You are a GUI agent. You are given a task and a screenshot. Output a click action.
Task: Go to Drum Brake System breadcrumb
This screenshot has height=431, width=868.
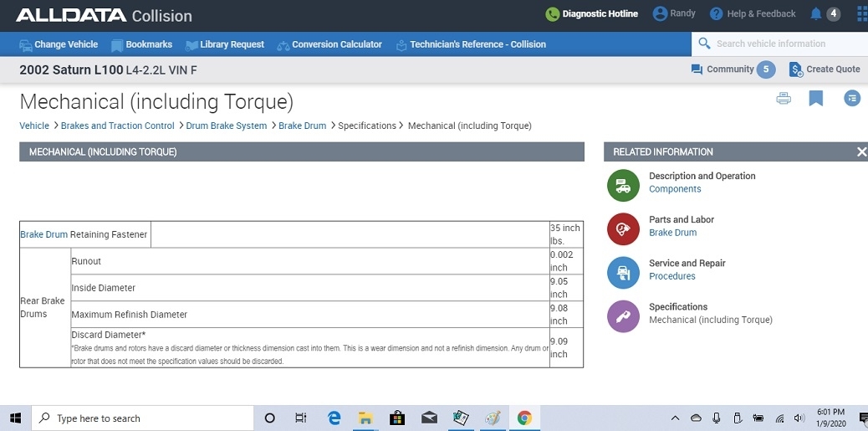[x=227, y=126]
